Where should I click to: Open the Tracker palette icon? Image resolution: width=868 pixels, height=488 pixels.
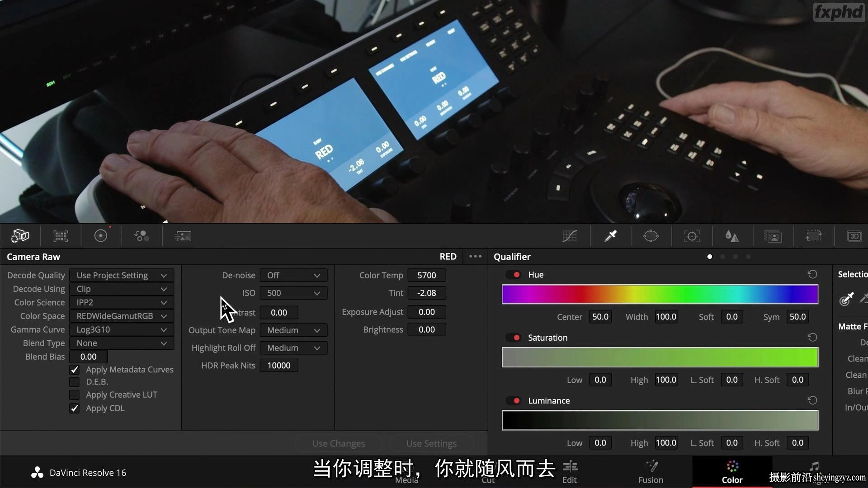tap(692, 236)
